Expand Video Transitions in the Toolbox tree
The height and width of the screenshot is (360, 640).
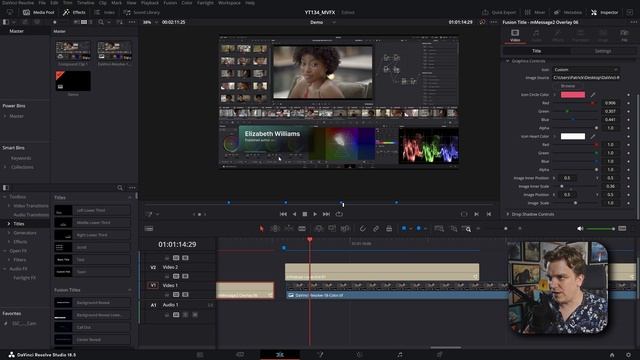tap(9, 206)
